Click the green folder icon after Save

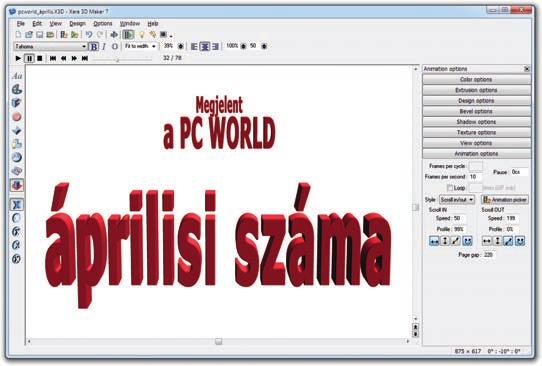(50, 35)
